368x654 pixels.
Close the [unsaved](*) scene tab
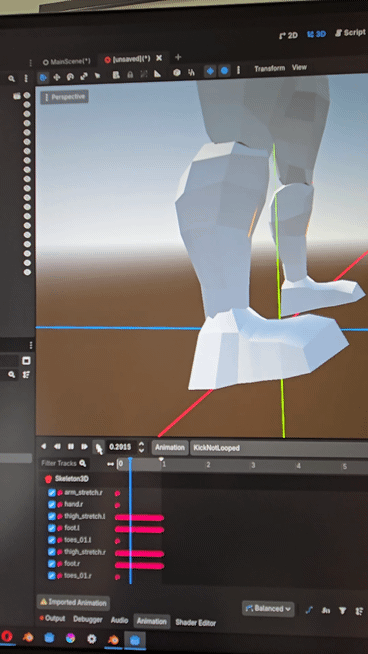pyautogui.click(x=159, y=58)
